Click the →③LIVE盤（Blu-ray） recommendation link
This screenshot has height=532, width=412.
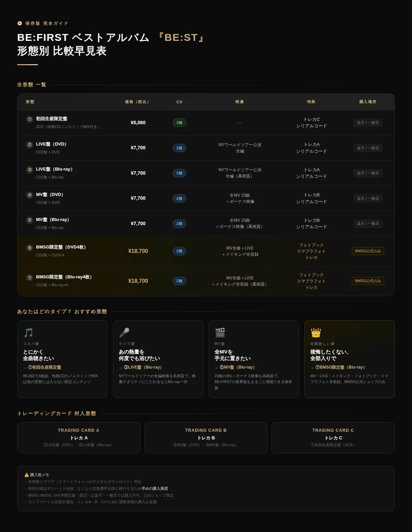coord(140,367)
